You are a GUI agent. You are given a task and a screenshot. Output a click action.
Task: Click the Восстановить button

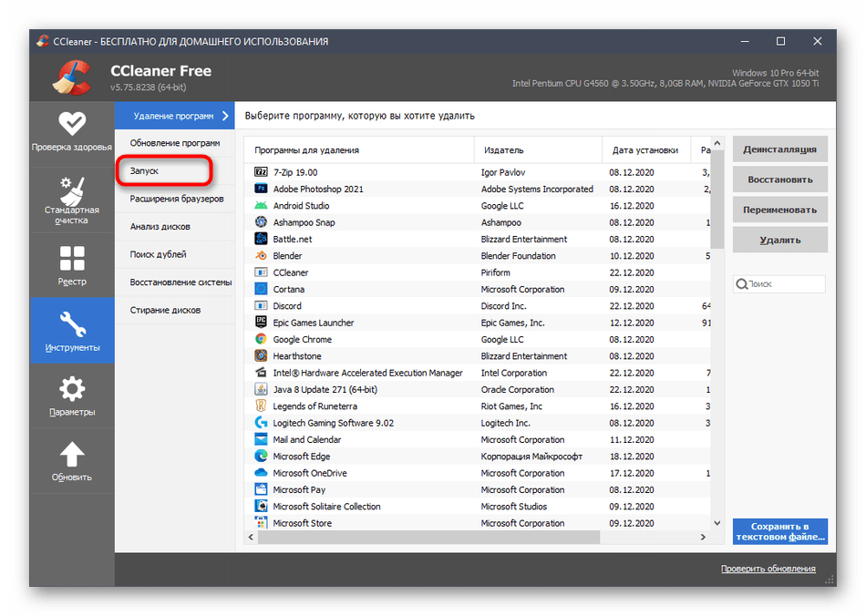(779, 180)
